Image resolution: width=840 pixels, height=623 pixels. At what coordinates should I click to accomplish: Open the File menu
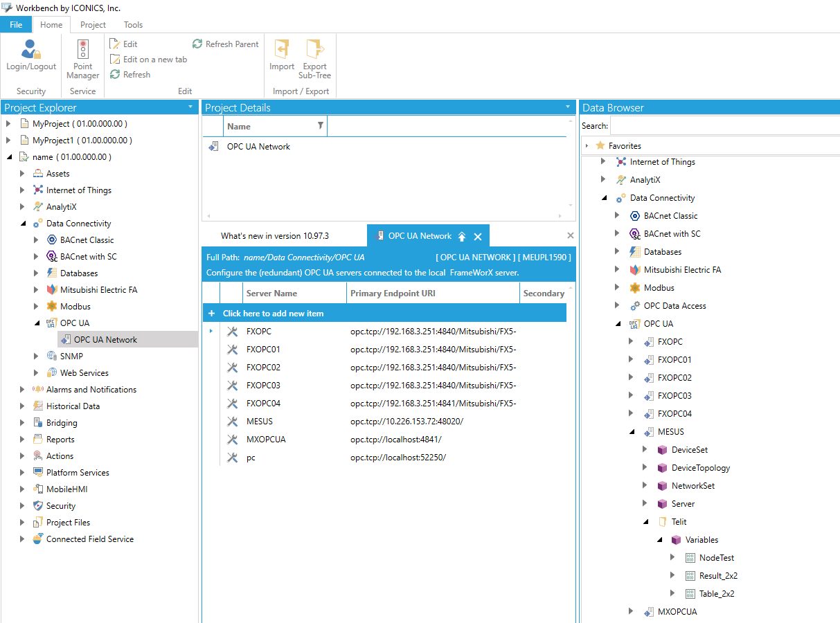16,25
